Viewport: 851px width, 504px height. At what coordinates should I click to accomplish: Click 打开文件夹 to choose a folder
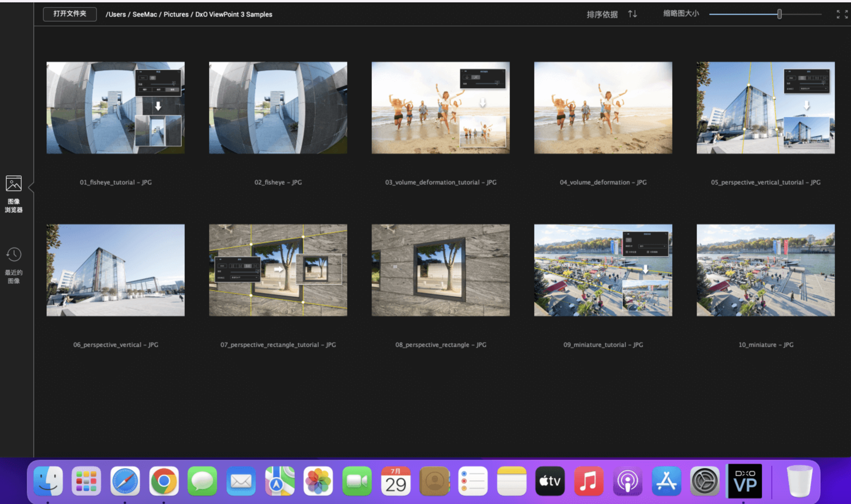69,14
